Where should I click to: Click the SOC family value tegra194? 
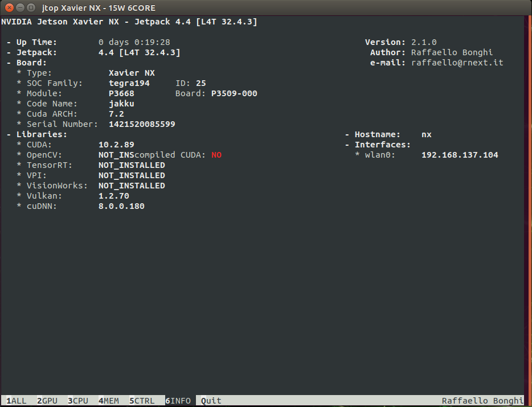coord(129,83)
